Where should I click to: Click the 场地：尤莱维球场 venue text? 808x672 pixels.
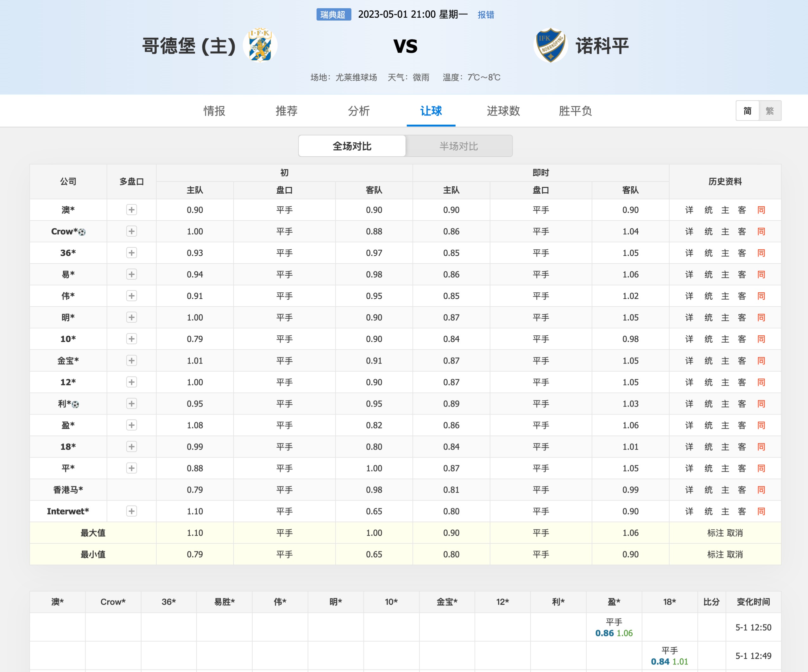click(x=344, y=77)
